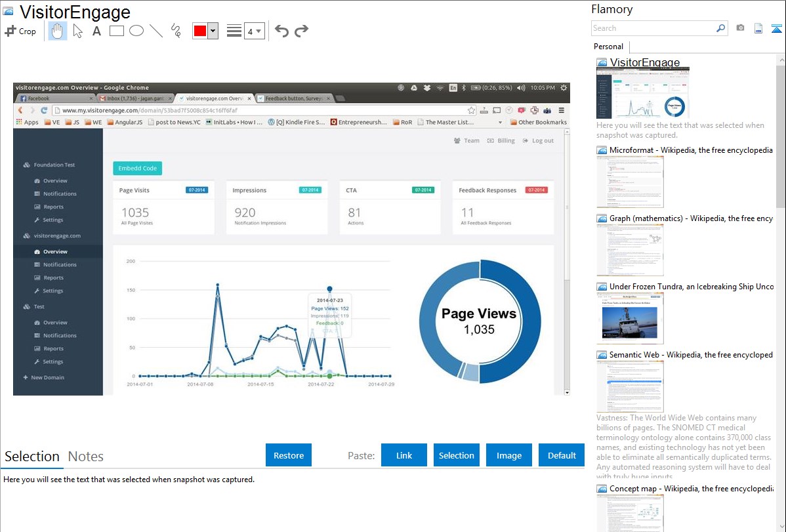The image size is (786, 532).
Task: Open the Concept map snapshot title
Action: click(691, 488)
